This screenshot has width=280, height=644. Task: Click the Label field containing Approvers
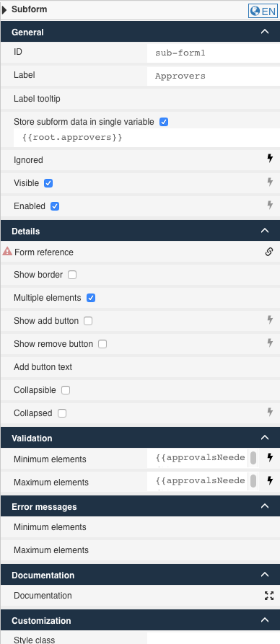coord(214,76)
